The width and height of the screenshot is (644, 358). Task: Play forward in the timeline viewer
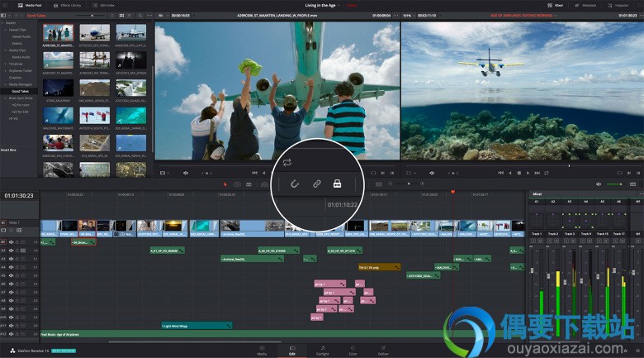coord(528,173)
